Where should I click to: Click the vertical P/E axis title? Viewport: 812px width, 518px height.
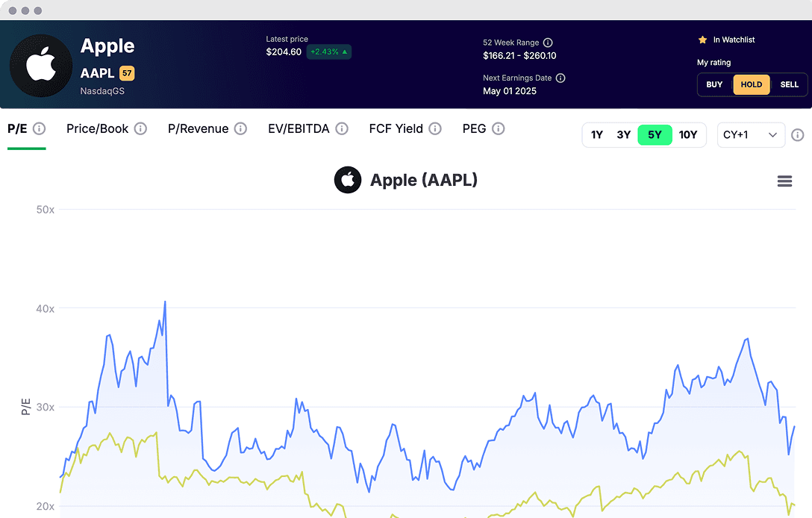coord(26,407)
